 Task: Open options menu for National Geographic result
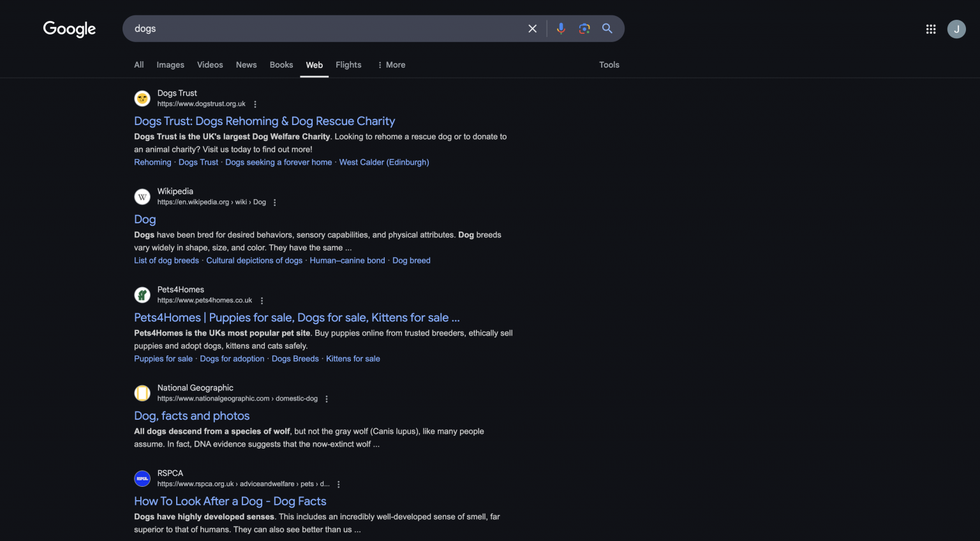[327, 399]
